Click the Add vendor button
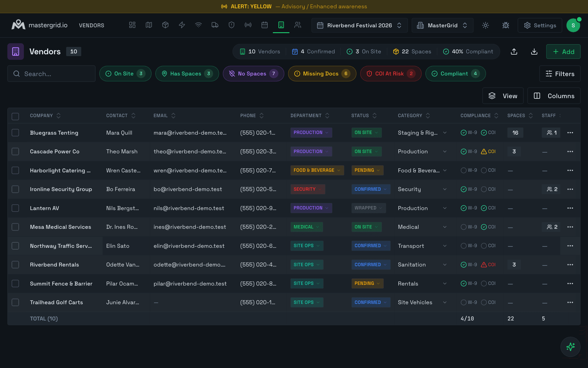 (563, 52)
